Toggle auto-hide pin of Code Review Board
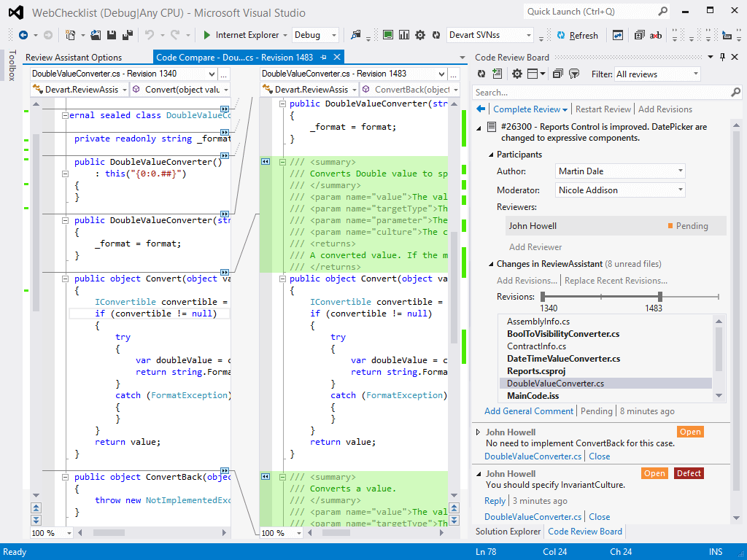 (x=723, y=57)
